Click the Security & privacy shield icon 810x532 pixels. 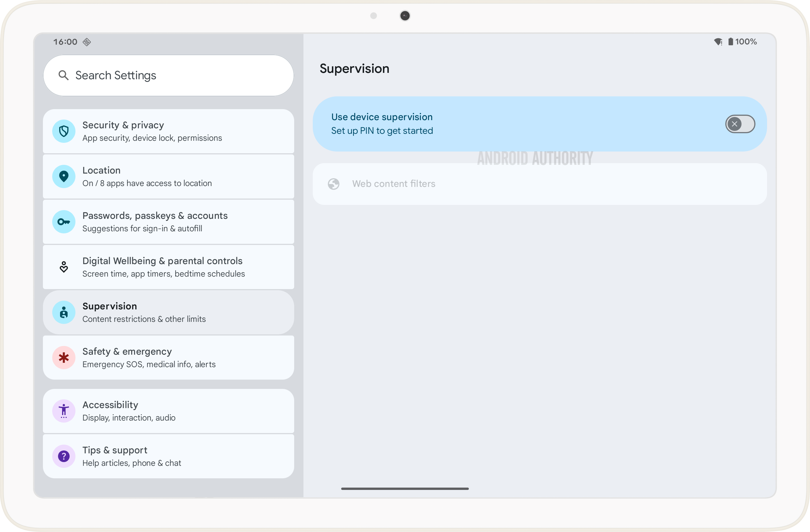point(64,131)
